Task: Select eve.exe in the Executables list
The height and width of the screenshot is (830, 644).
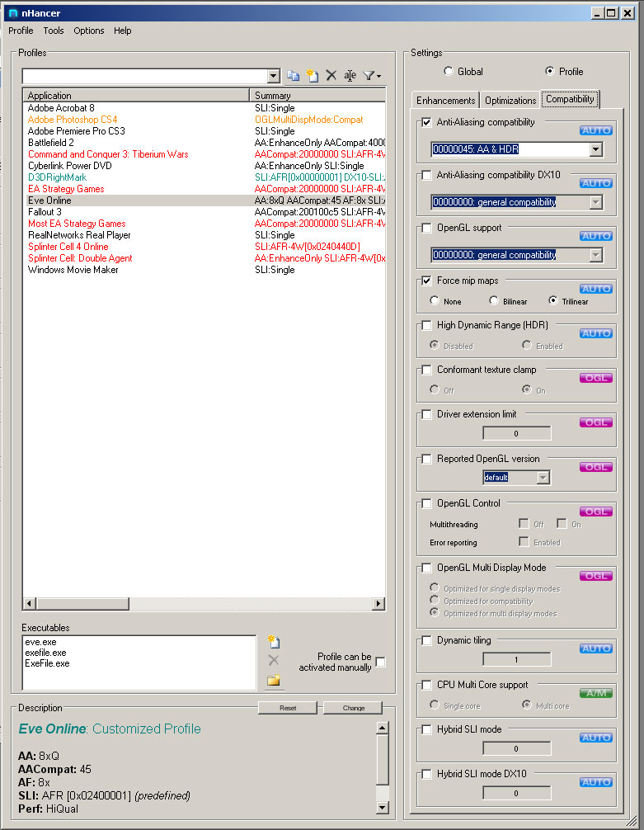Action: (40, 642)
